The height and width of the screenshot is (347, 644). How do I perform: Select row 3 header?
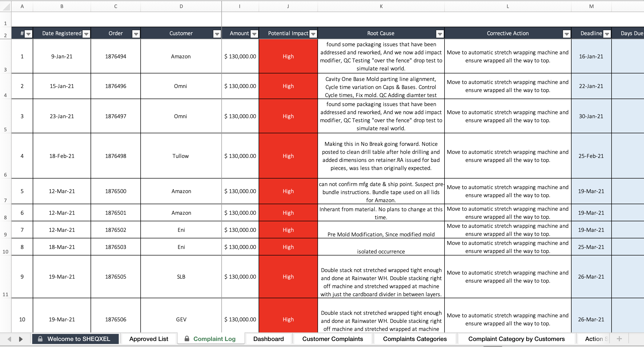coord(6,56)
